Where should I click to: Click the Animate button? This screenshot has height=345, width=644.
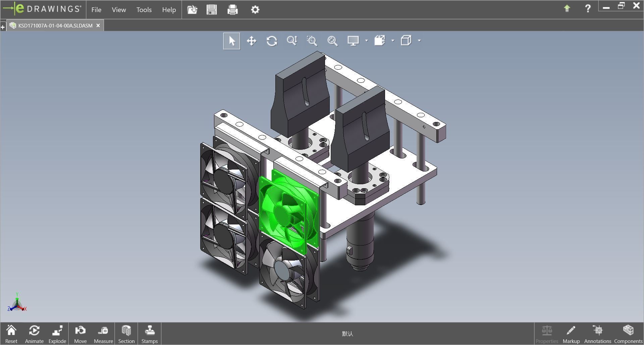click(34, 334)
